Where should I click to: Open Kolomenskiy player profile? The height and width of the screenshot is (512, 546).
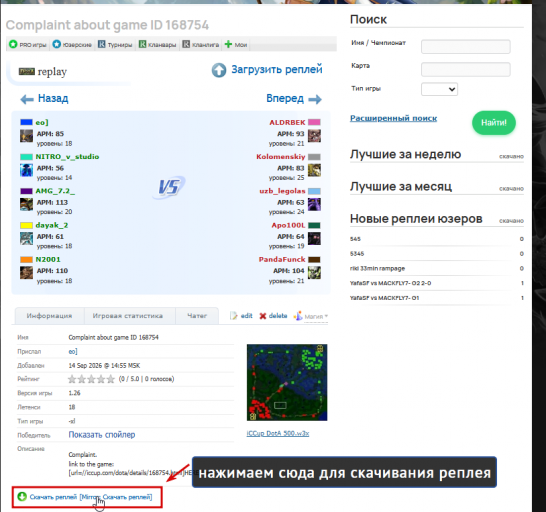tap(281, 157)
